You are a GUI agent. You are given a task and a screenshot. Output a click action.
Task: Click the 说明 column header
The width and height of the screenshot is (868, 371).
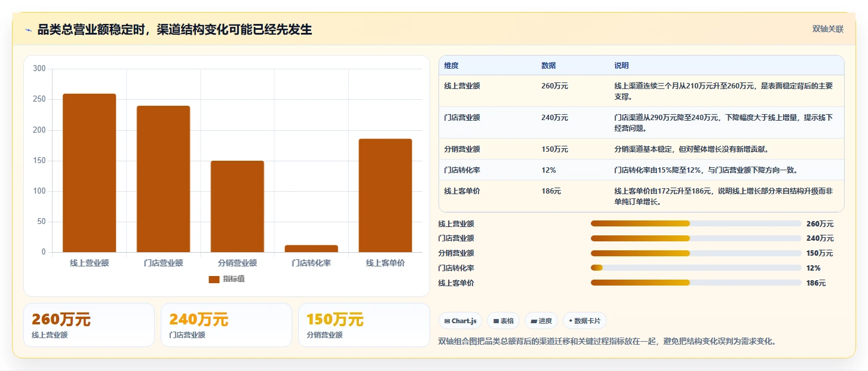621,66
